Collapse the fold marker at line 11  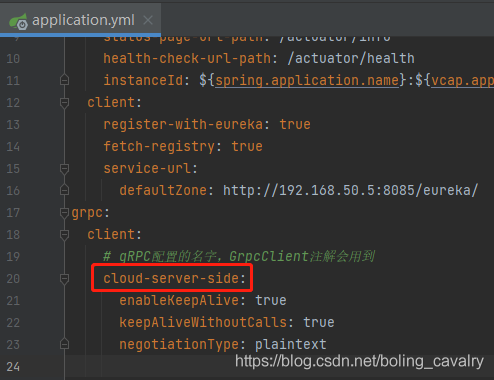coord(64,80)
